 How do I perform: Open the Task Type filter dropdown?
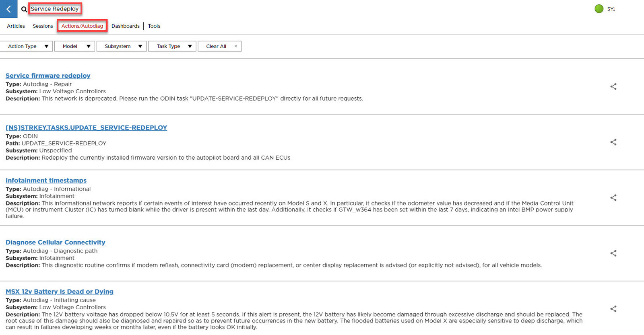click(x=172, y=46)
